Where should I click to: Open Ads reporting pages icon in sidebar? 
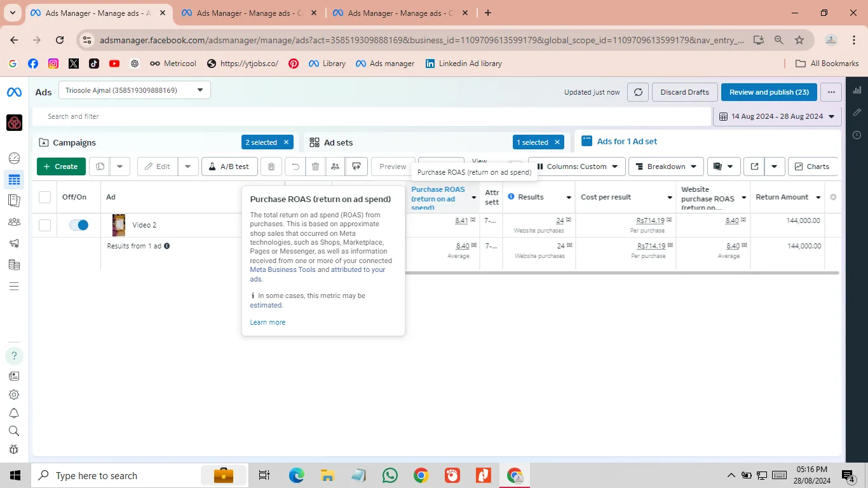(x=14, y=201)
